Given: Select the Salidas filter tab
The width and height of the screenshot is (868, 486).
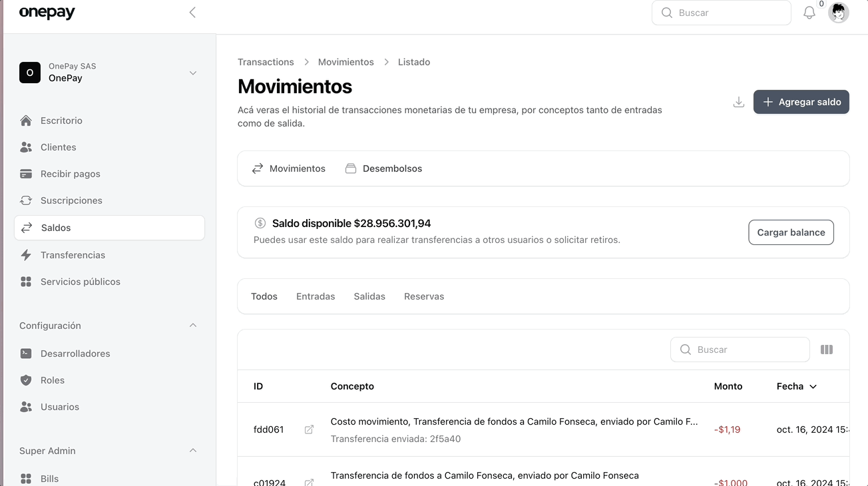Looking at the screenshot, I should 369,296.
